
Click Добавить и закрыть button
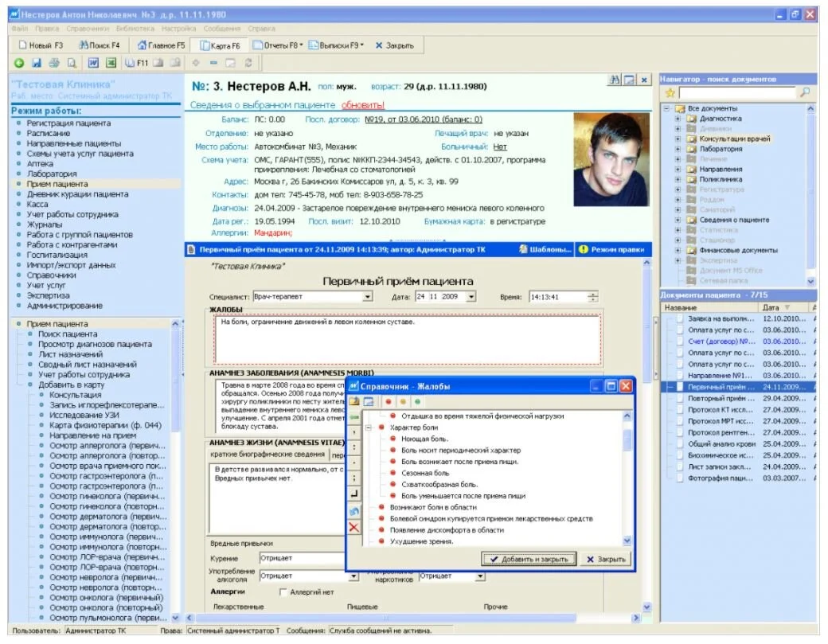(529, 559)
